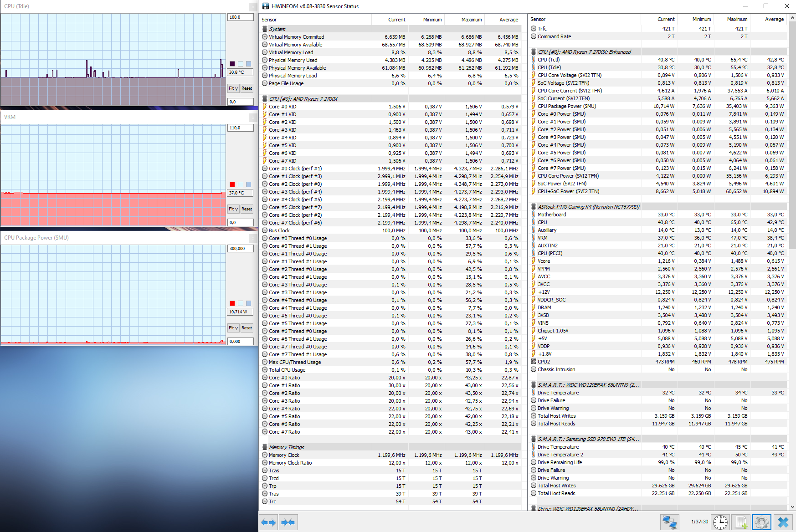Close sensor status with blue X icon
Viewport: 796px width, 532px height.
[783, 522]
